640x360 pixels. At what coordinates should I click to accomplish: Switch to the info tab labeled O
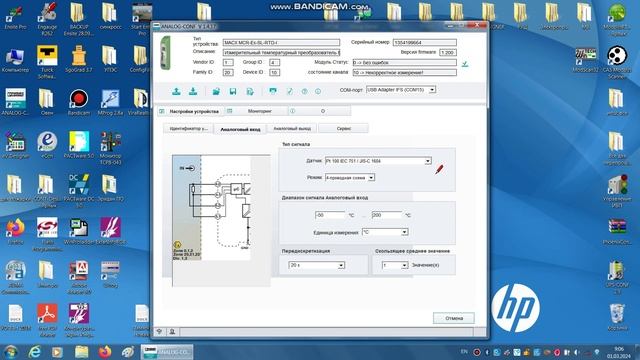pos(319,111)
